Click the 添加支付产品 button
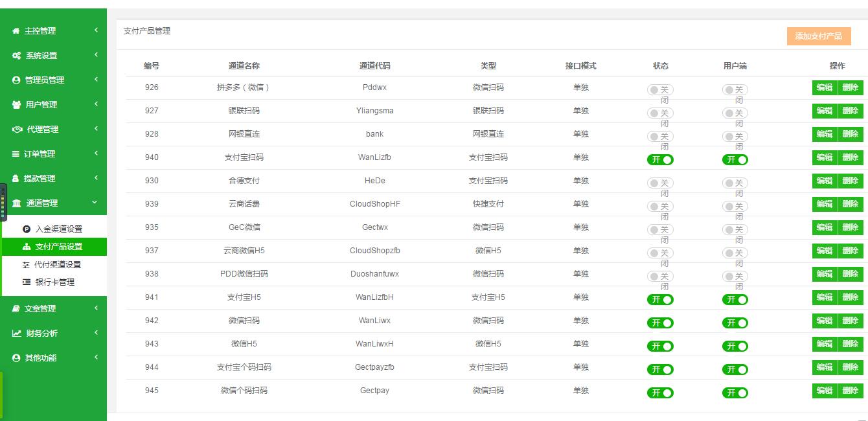 coord(818,36)
